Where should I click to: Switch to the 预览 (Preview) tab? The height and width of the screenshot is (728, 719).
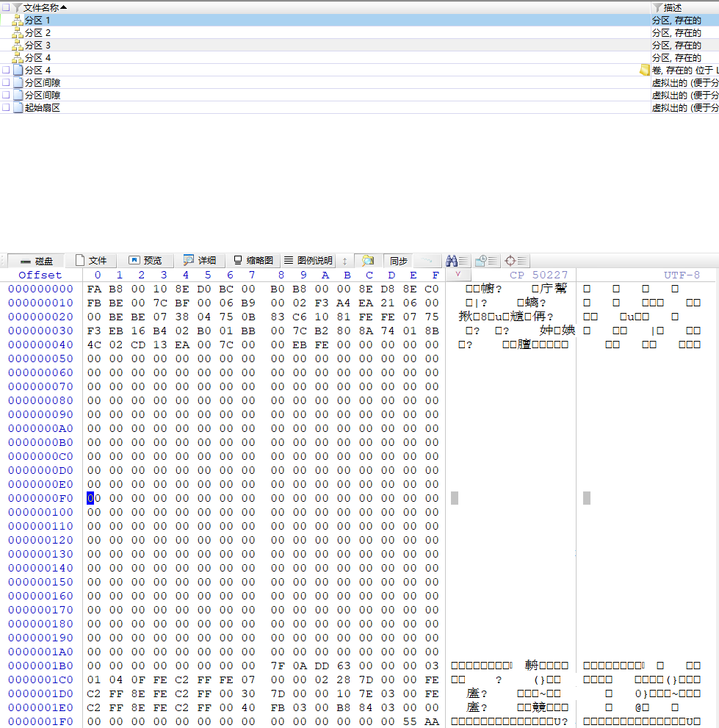[x=145, y=261]
